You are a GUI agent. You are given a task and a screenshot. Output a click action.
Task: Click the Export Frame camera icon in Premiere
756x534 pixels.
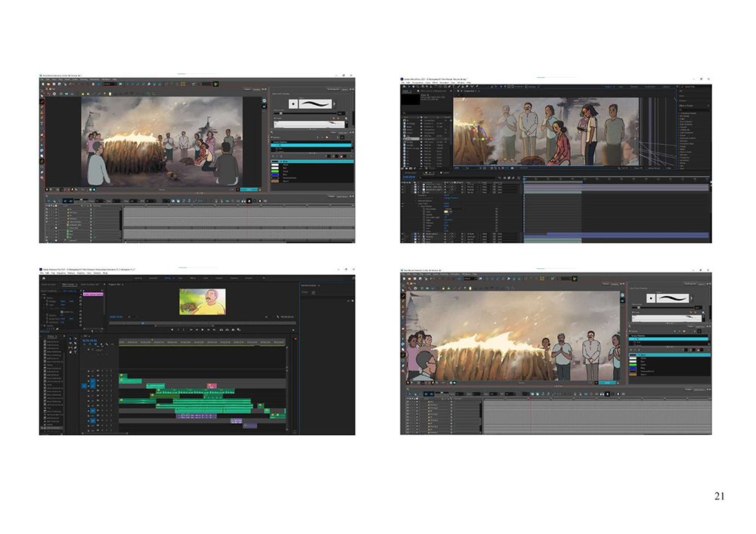[x=233, y=330]
